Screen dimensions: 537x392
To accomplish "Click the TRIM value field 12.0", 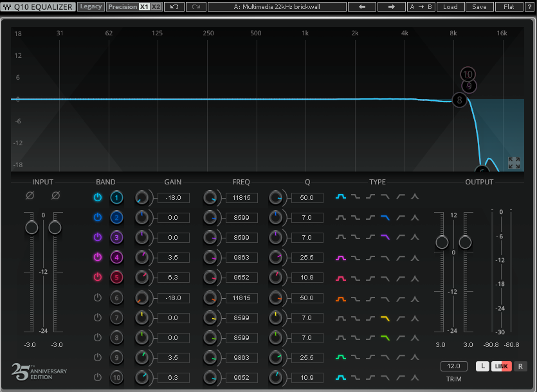I will pos(454,366).
